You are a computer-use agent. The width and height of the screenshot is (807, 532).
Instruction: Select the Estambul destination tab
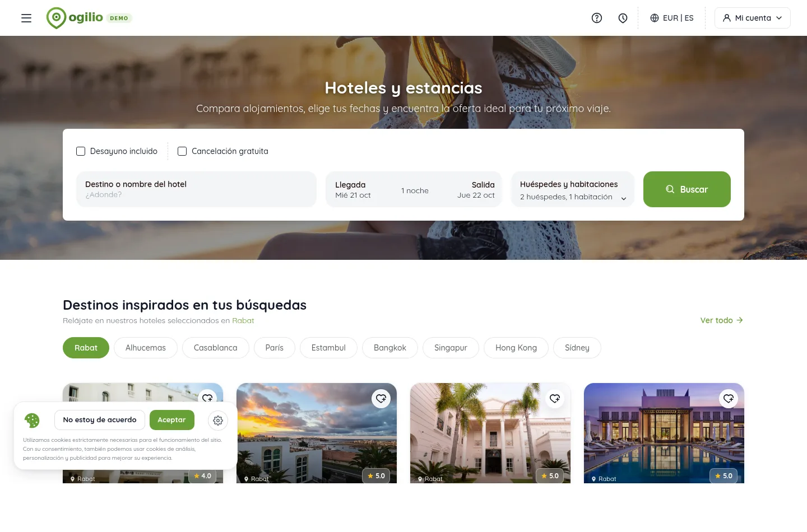tap(328, 348)
